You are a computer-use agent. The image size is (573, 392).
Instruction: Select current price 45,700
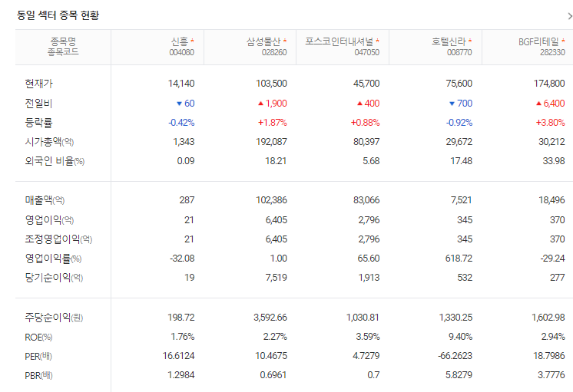coord(366,84)
